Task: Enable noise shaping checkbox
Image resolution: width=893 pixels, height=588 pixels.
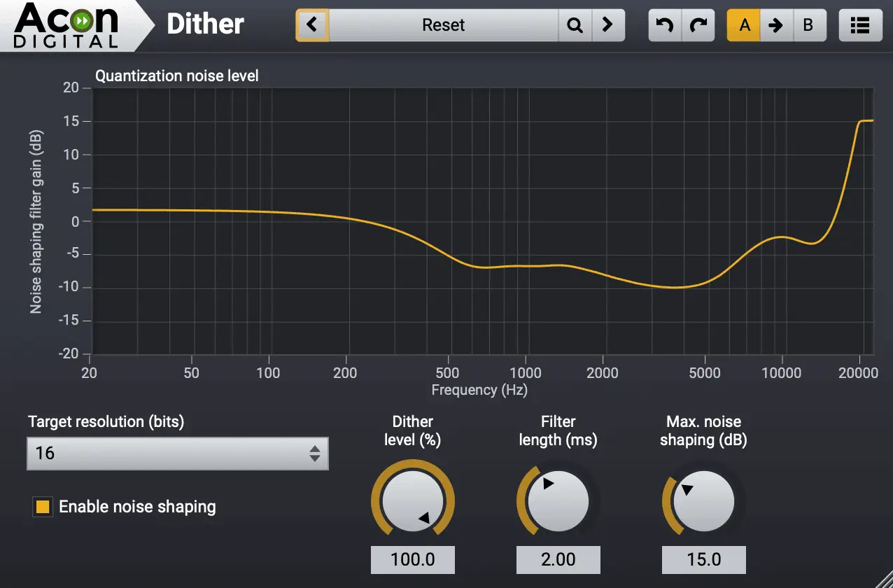Action: [41, 507]
